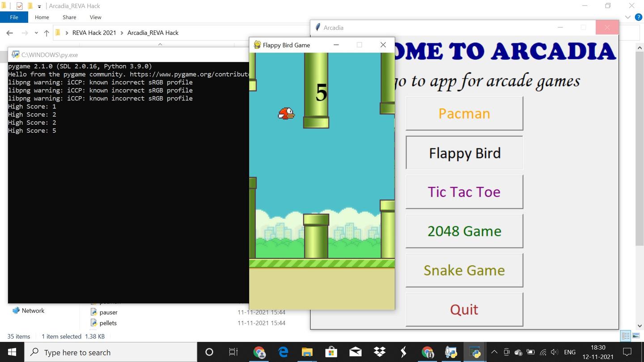644x362 pixels.
Task: Switch to the Share ribbon tab
Action: [69, 17]
